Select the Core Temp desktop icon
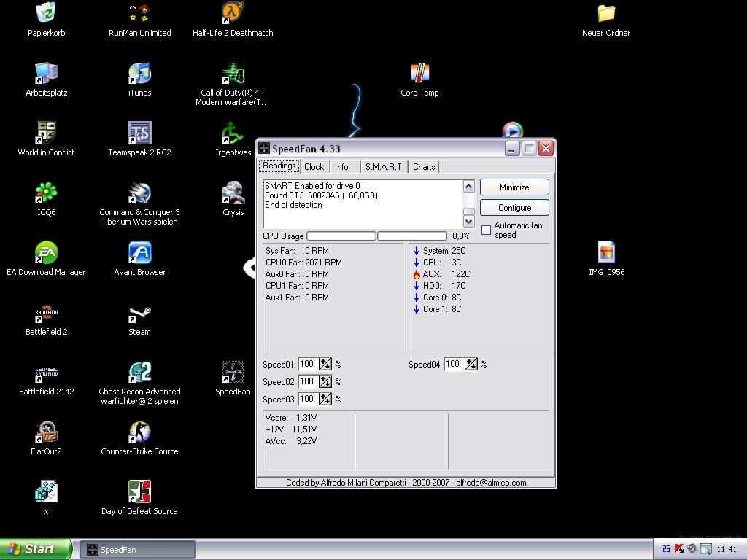The height and width of the screenshot is (560, 747). pyautogui.click(x=419, y=74)
